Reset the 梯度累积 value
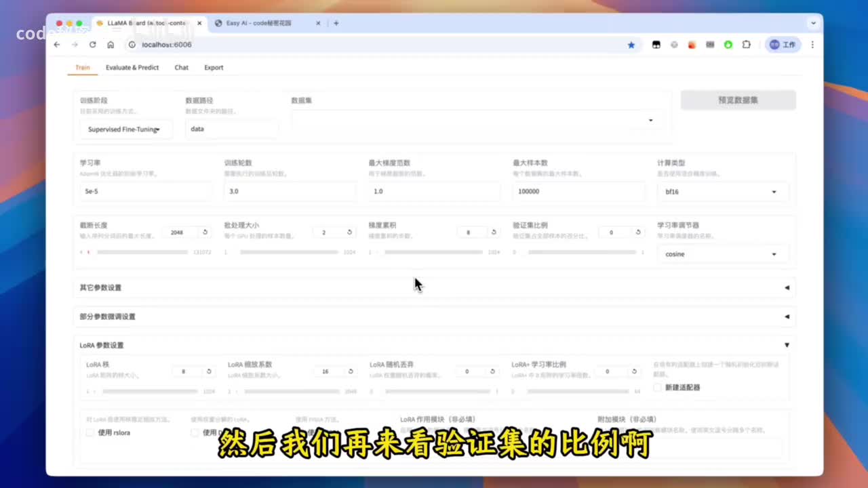 coord(493,232)
